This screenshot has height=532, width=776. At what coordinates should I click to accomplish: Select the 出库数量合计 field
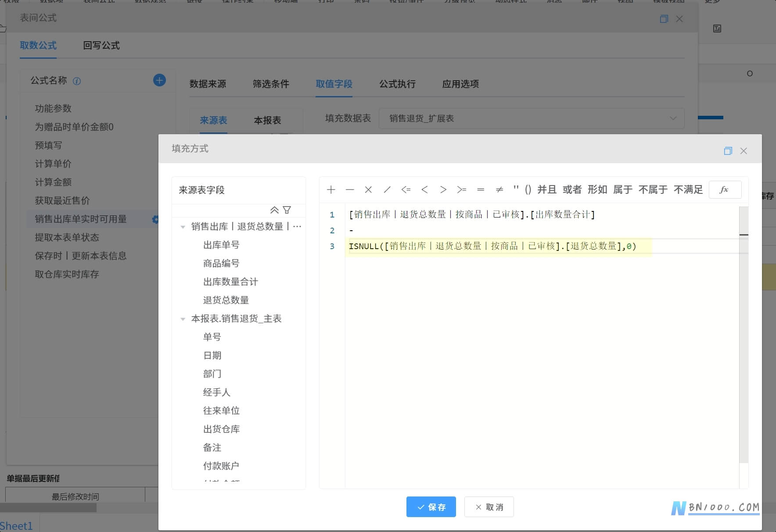(x=230, y=282)
